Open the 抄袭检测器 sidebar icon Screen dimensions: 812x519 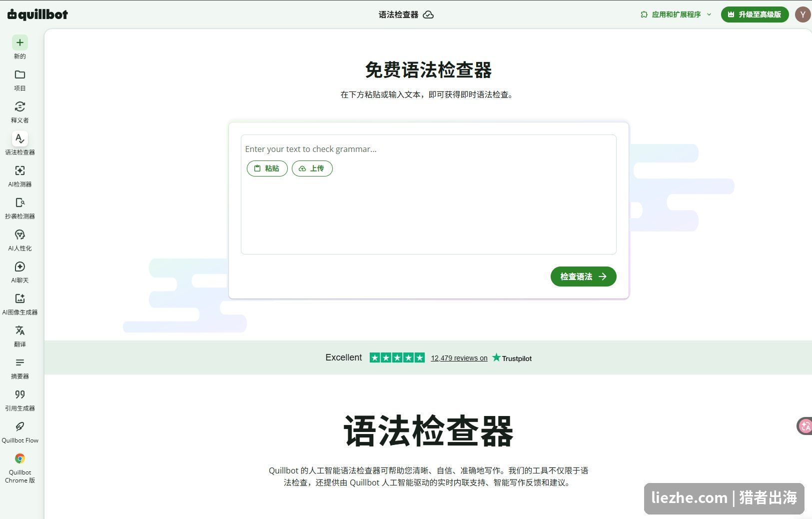[x=20, y=202]
